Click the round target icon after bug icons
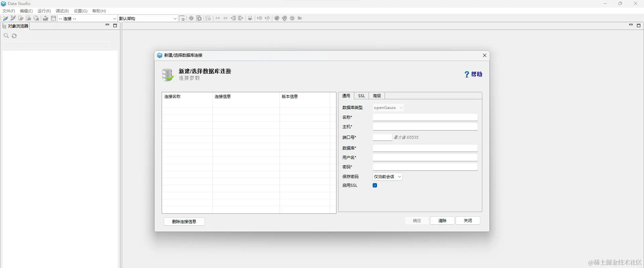Viewport: 644px width, 268px height. pos(292,18)
